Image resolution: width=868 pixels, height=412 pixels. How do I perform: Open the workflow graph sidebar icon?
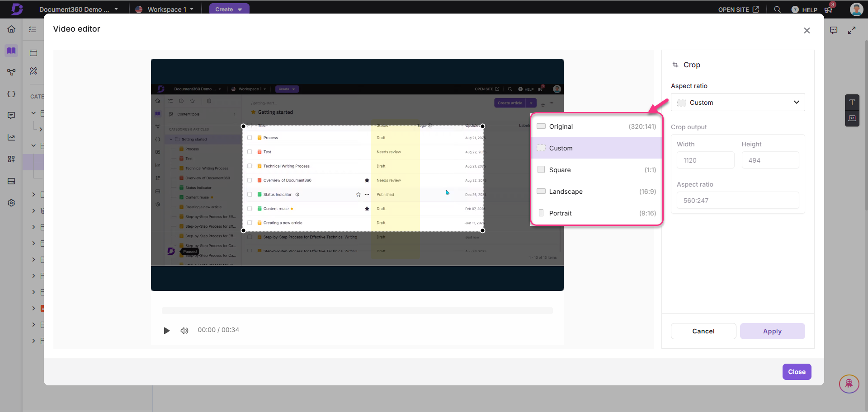pos(11,72)
